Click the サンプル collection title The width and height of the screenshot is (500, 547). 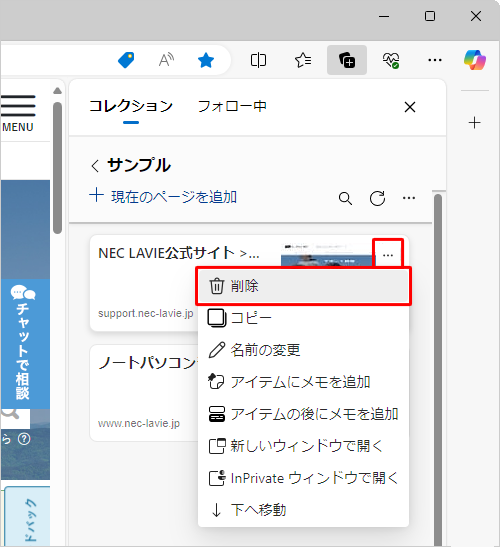[x=139, y=165]
